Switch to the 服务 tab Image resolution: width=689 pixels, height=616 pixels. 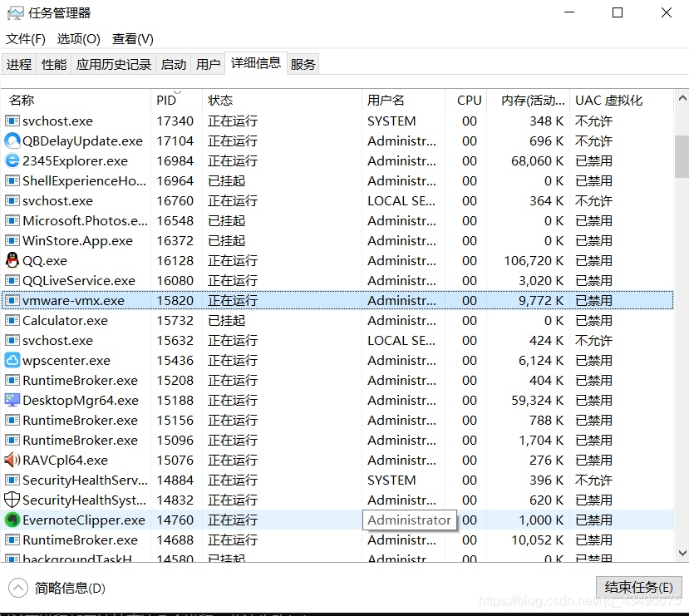303,63
